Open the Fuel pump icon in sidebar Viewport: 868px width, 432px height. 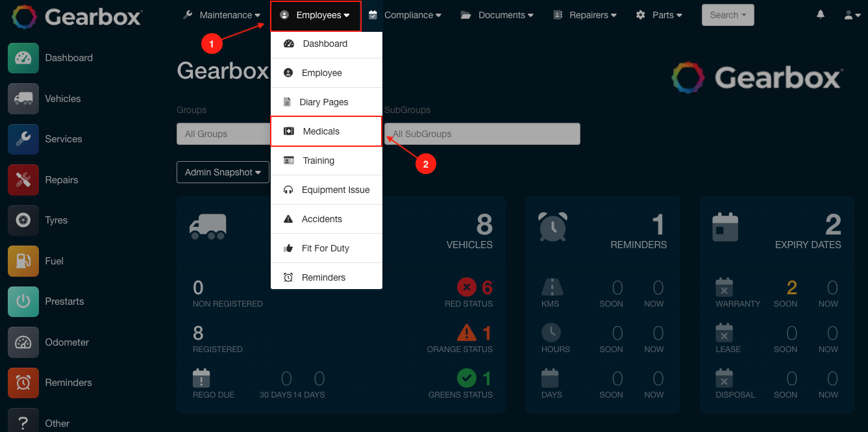coord(23,261)
